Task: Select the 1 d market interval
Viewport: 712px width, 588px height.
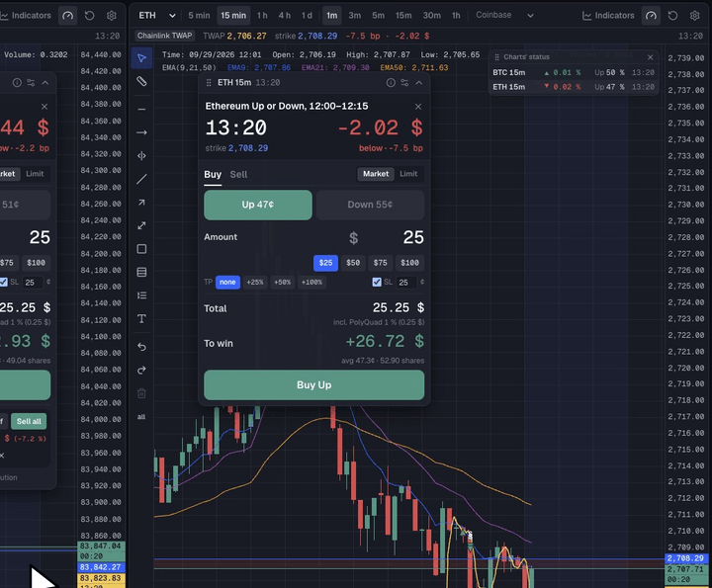Action: coord(307,16)
